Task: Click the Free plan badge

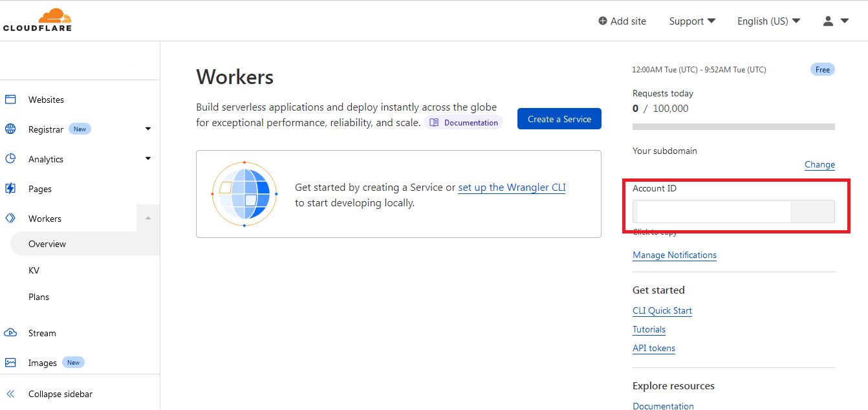Action: point(823,69)
